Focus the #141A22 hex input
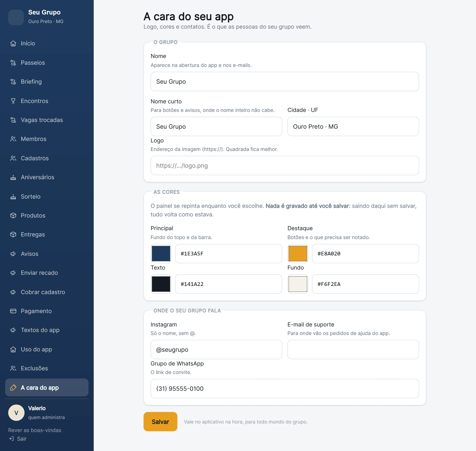This screenshot has width=476, height=451. (x=229, y=284)
